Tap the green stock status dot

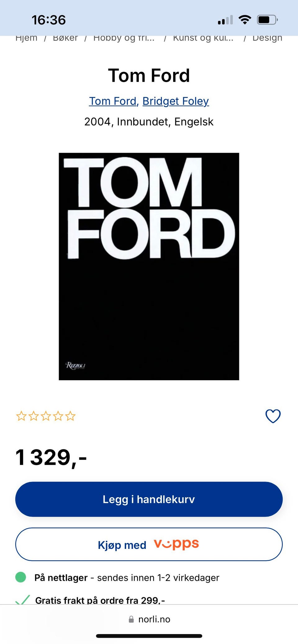(x=21, y=577)
